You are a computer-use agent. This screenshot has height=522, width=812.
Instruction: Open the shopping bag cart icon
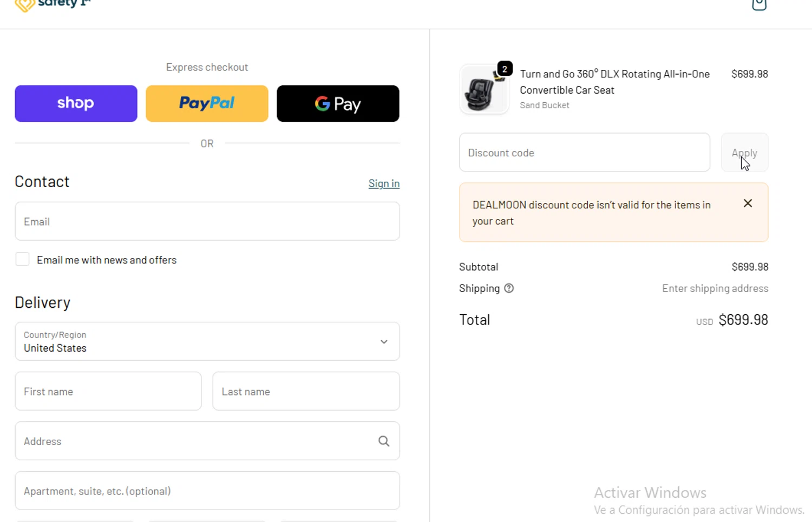759,5
